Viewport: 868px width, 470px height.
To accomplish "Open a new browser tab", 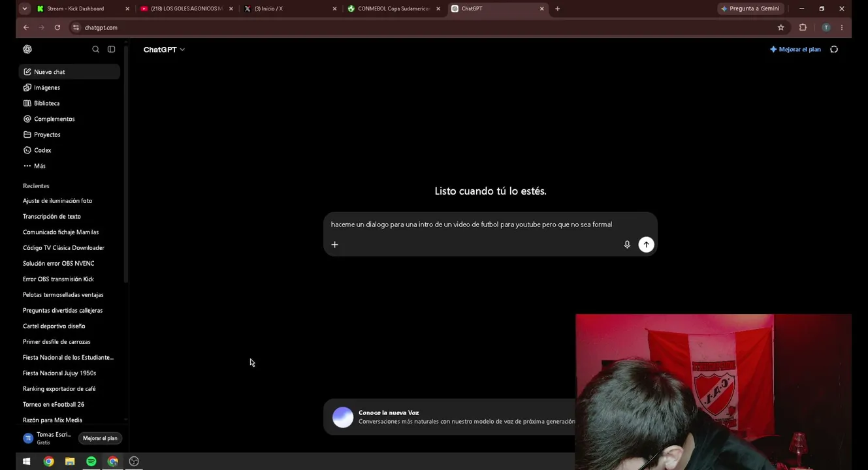I will pyautogui.click(x=557, y=8).
